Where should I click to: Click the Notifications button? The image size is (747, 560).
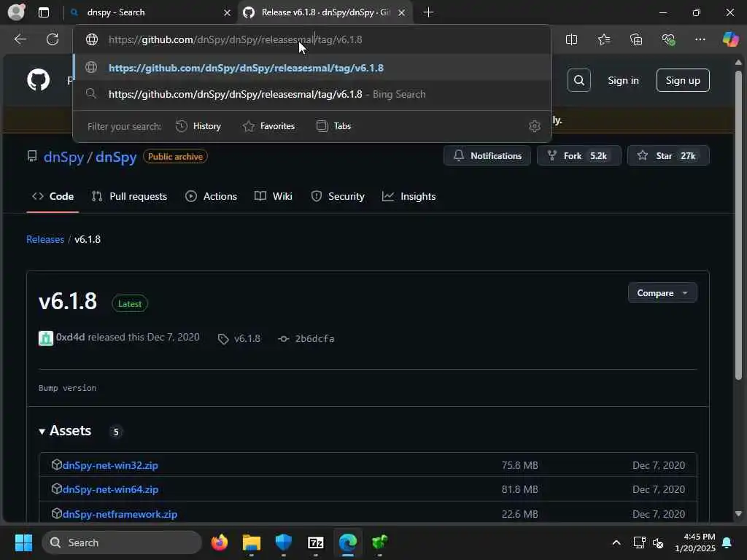pos(487,156)
